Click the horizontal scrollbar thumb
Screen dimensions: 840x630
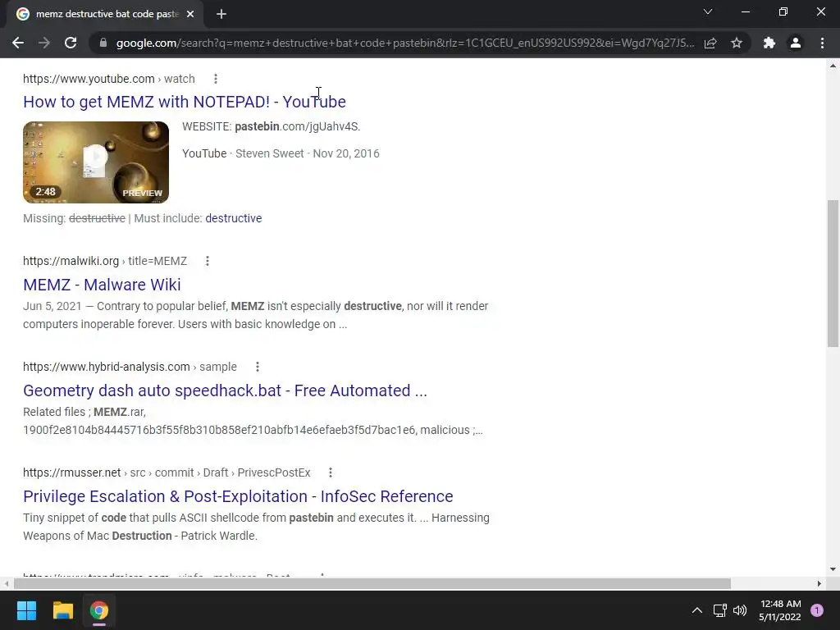tap(372, 583)
